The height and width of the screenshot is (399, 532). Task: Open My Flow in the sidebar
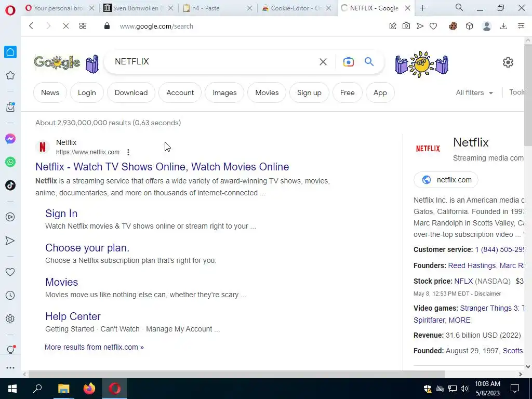click(10, 241)
